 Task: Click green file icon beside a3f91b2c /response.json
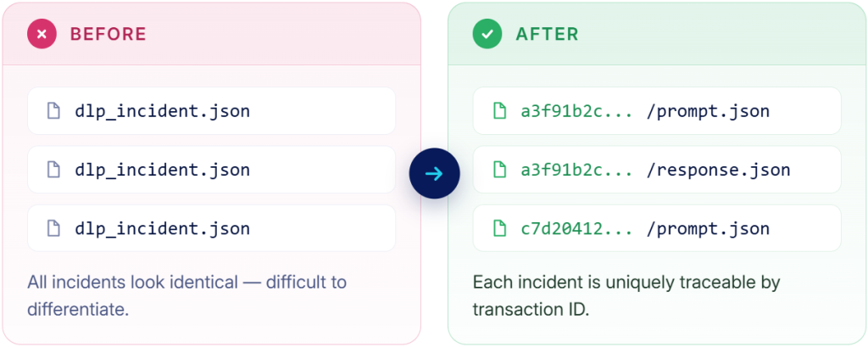[x=499, y=170]
